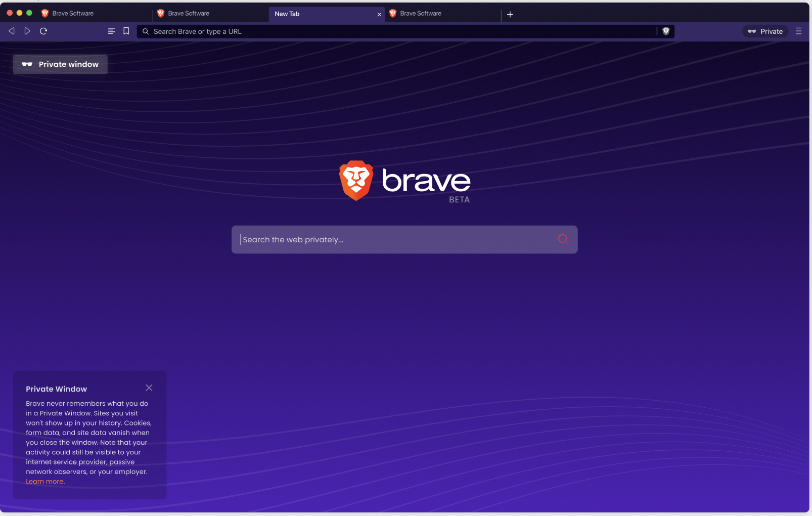Viewport: 812px width, 516px height.
Task: Click the red search magnifier icon
Action: point(563,239)
